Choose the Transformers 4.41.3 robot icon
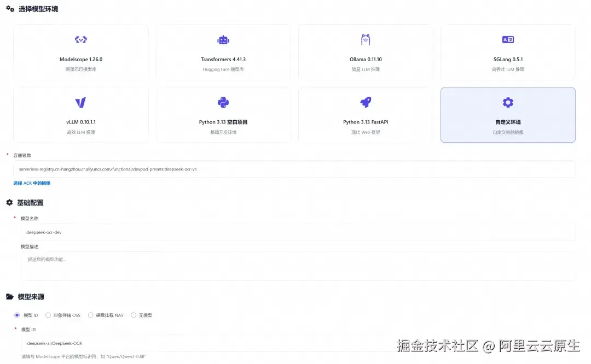This screenshot has height=364, width=591. [x=223, y=39]
